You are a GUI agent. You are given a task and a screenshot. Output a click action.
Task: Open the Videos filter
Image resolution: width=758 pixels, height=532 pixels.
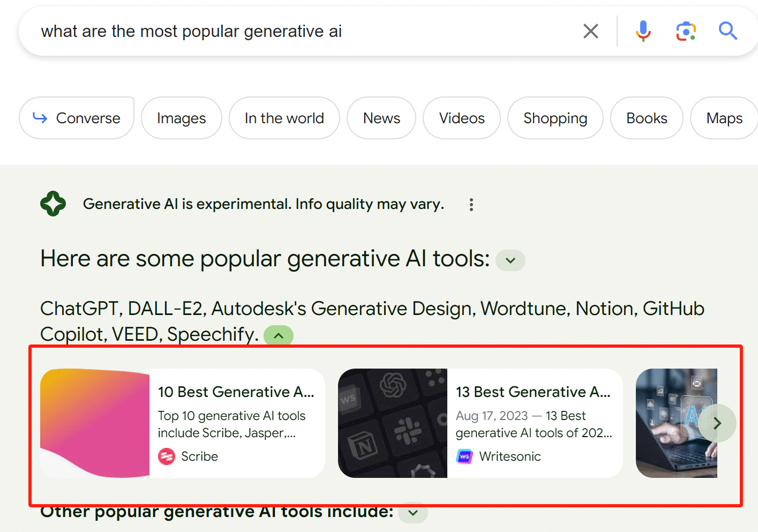461,118
